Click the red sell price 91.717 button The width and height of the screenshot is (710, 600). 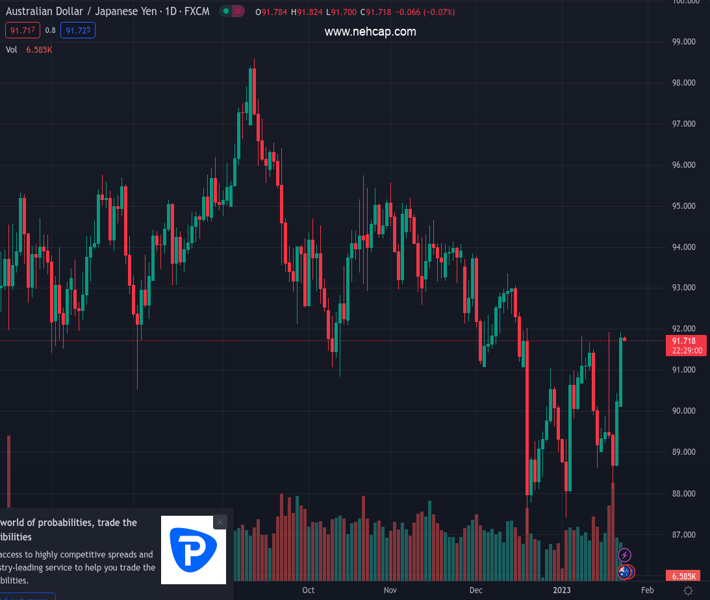[21, 31]
